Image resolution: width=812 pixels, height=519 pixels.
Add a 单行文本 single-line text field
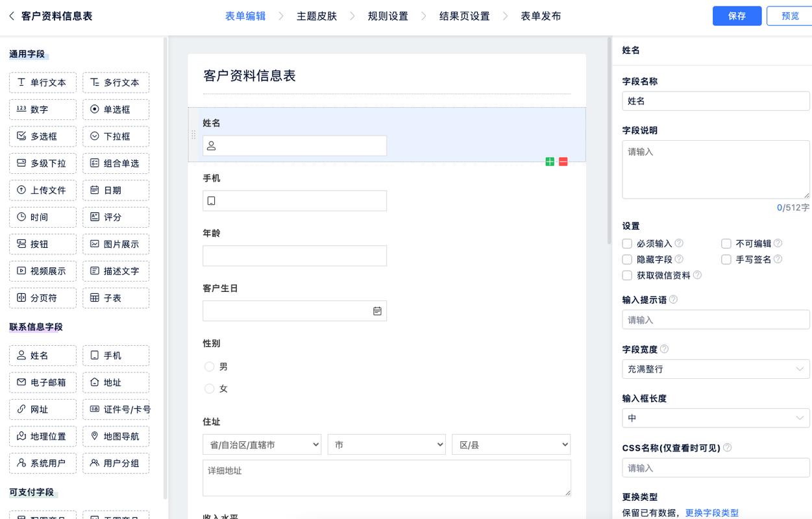[x=43, y=82]
